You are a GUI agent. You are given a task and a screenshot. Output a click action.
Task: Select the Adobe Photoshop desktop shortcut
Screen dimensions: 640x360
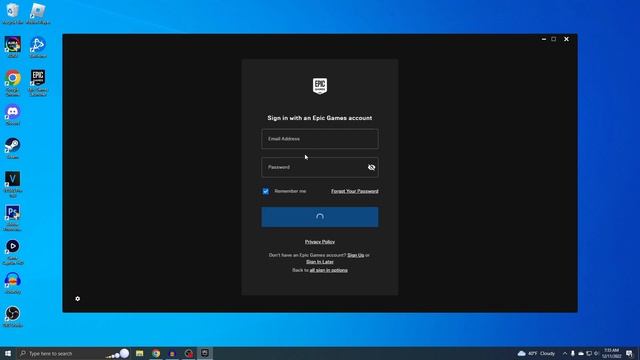[13, 218]
